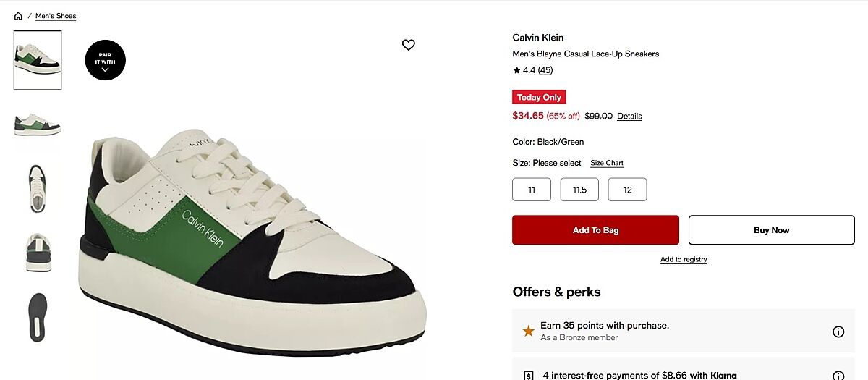Expand the Pair It With badge
The height and width of the screenshot is (380, 868).
point(106,59)
